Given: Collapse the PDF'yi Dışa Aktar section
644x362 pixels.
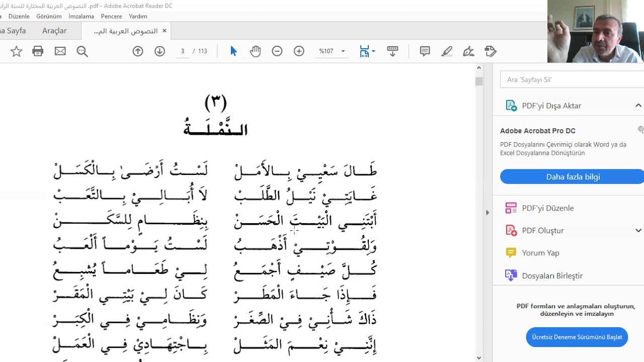Looking at the screenshot, I should (x=638, y=106).
